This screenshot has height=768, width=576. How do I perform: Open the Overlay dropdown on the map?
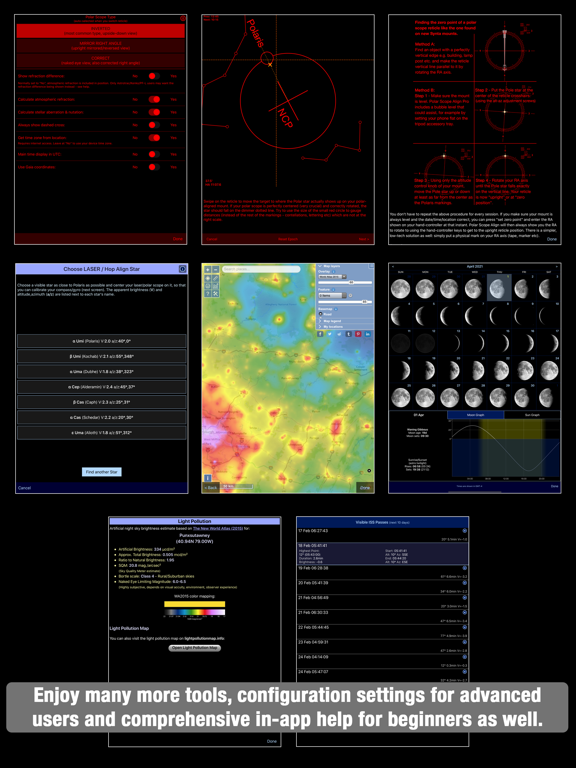tap(333, 277)
